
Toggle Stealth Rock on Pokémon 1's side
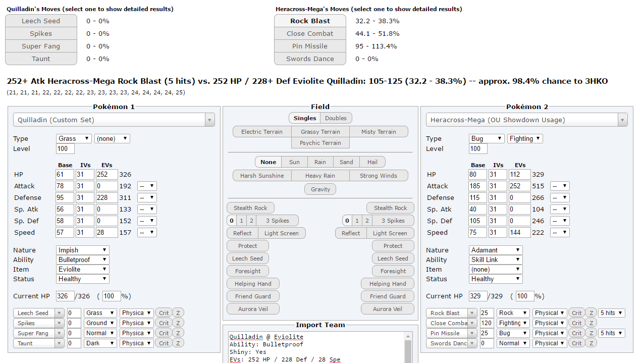coord(250,208)
